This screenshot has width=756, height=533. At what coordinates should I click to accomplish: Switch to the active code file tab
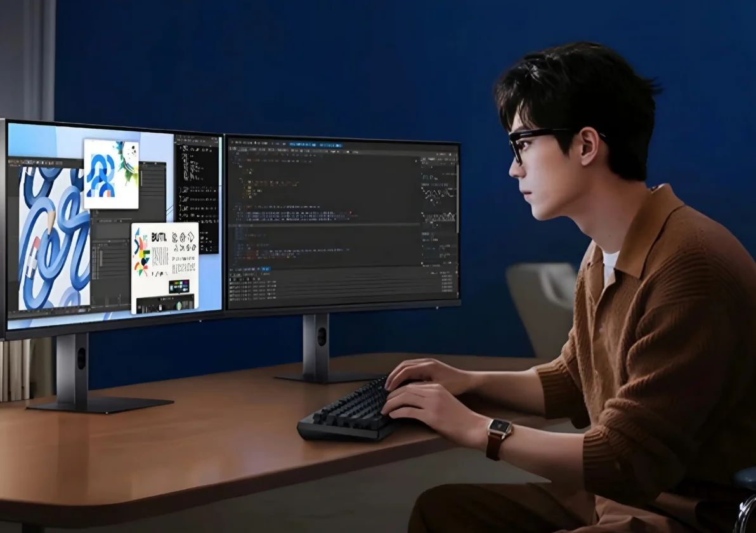[304, 145]
